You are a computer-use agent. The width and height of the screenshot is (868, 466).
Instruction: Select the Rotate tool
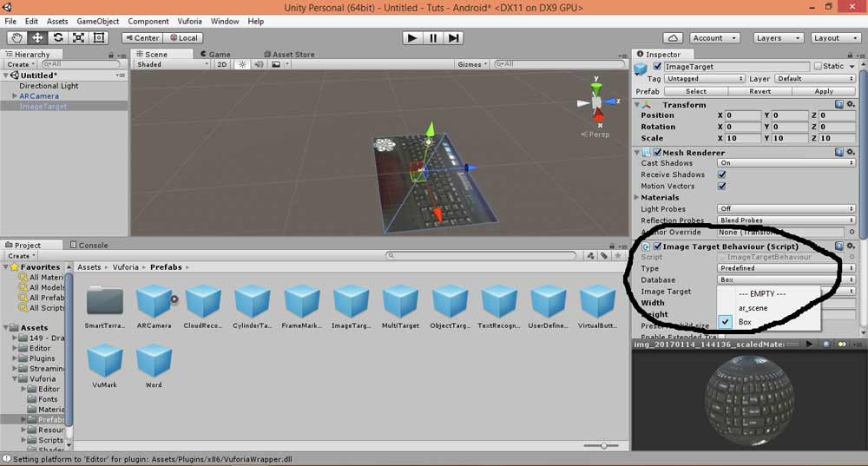pyautogui.click(x=57, y=37)
